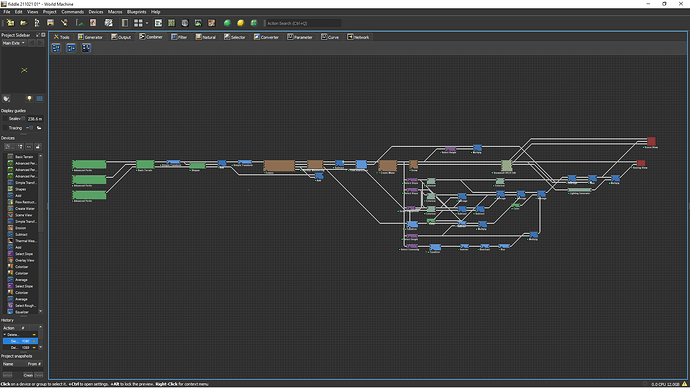Select the brown Create Water node
Image resolution: width=690 pixels, height=388 pixels.
click(x=387, y=165)
